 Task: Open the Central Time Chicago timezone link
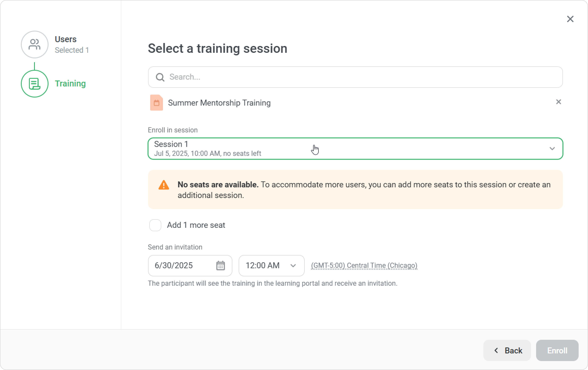(x=364, y=266)
